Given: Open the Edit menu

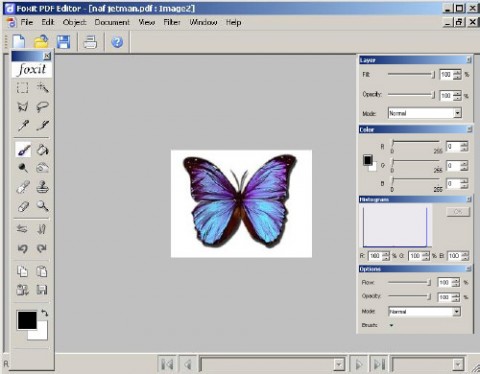Looking at the screenshot, I should point(48,22).
